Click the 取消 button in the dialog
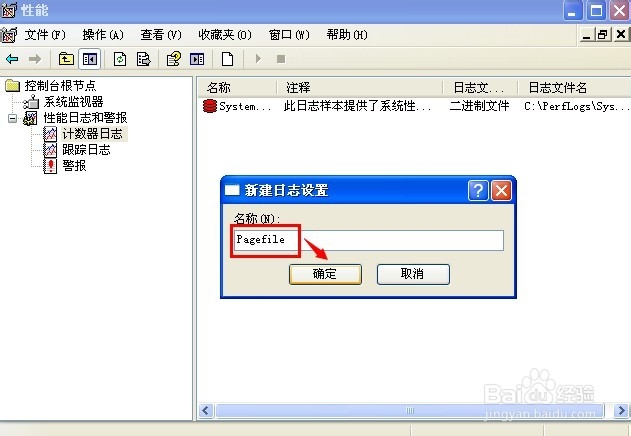Screen dimensions: 631x436 coord(413,274)
